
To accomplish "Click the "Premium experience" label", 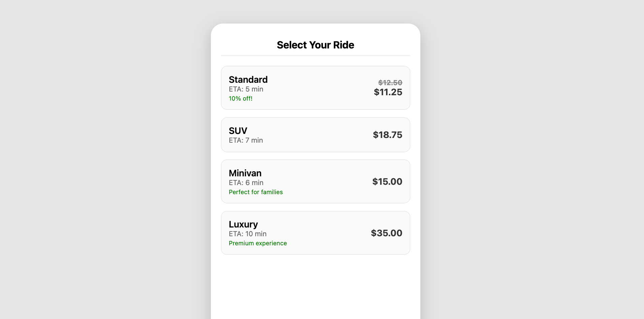I will [x=258, y=243].
